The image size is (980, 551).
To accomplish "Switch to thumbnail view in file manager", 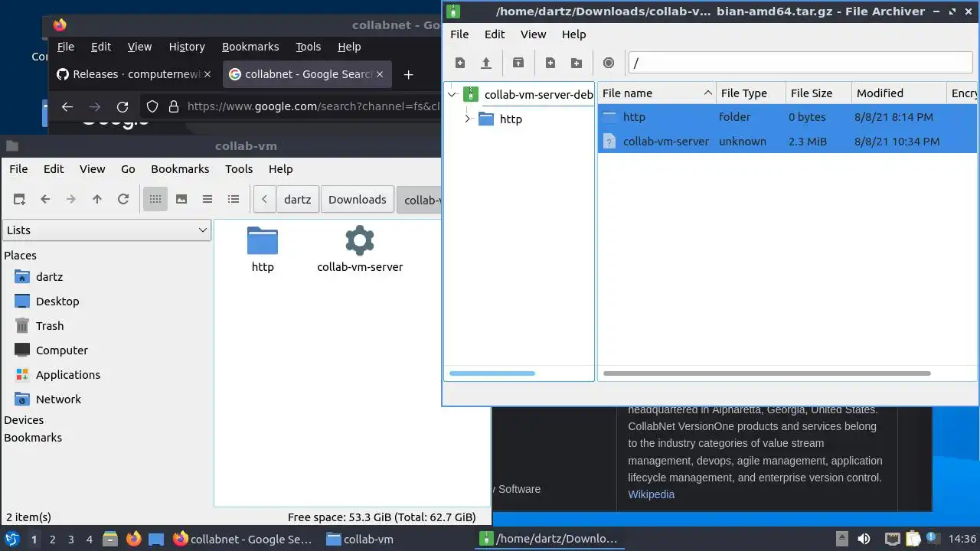I will click(181, 199).
